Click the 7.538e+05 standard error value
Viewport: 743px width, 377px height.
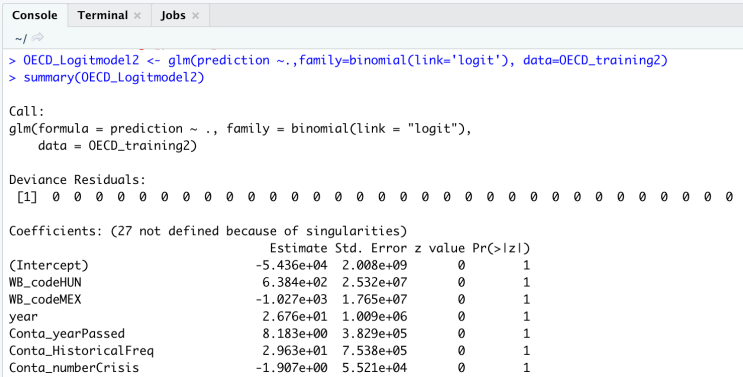coord(375,351)
